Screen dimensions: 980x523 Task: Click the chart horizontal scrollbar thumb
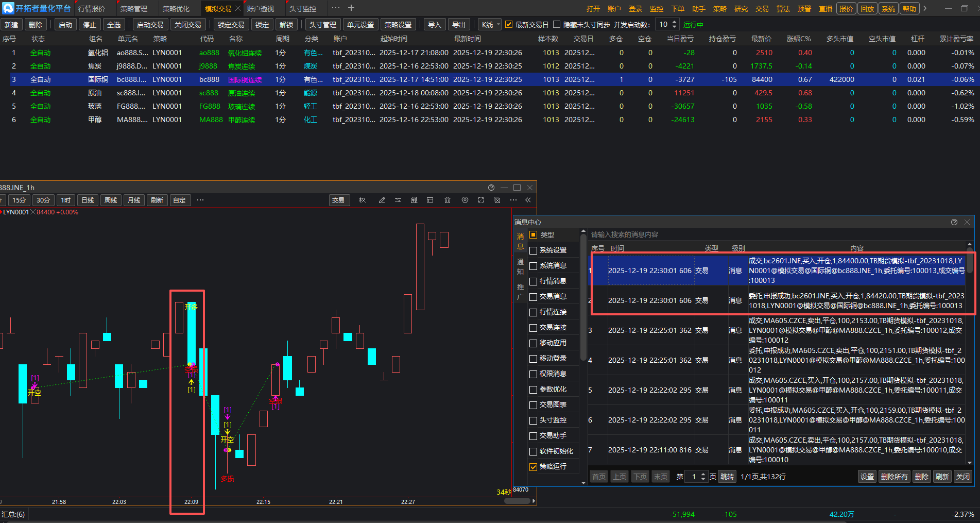[517, 501]
